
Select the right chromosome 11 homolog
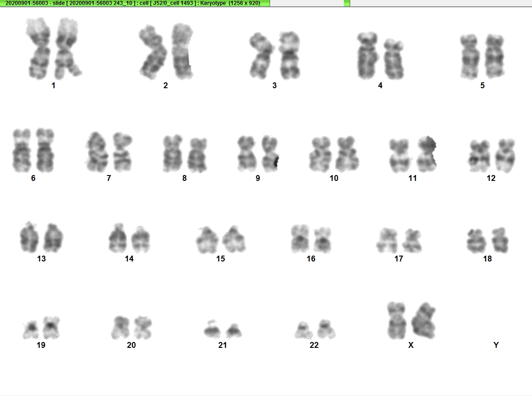pos(427,154)
